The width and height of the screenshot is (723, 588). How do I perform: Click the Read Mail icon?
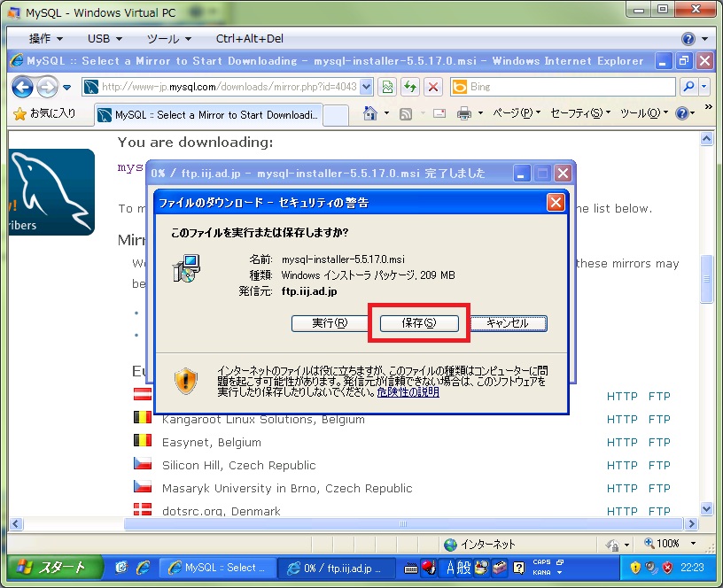tap(439, 113)
